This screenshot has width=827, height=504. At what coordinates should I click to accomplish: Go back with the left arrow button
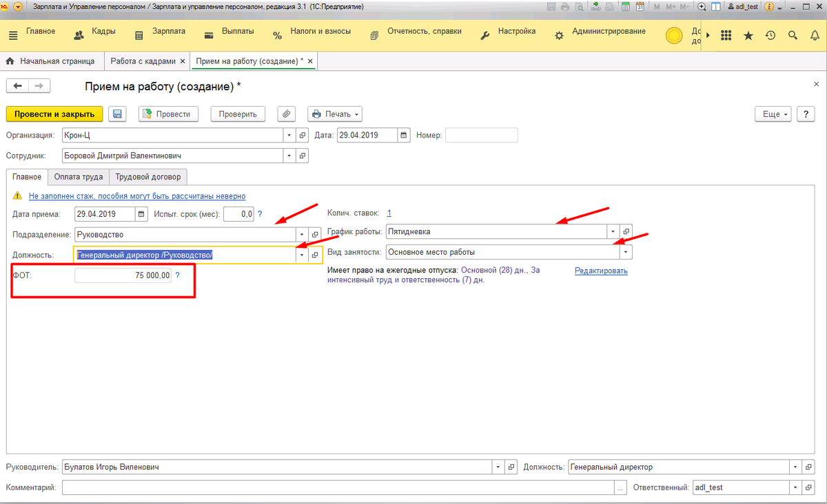point(17,86)
